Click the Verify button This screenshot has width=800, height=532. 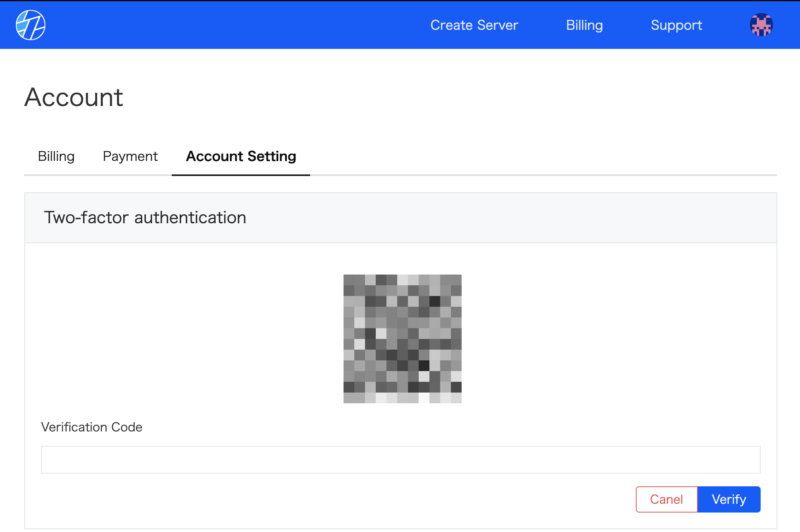point(729,499)
